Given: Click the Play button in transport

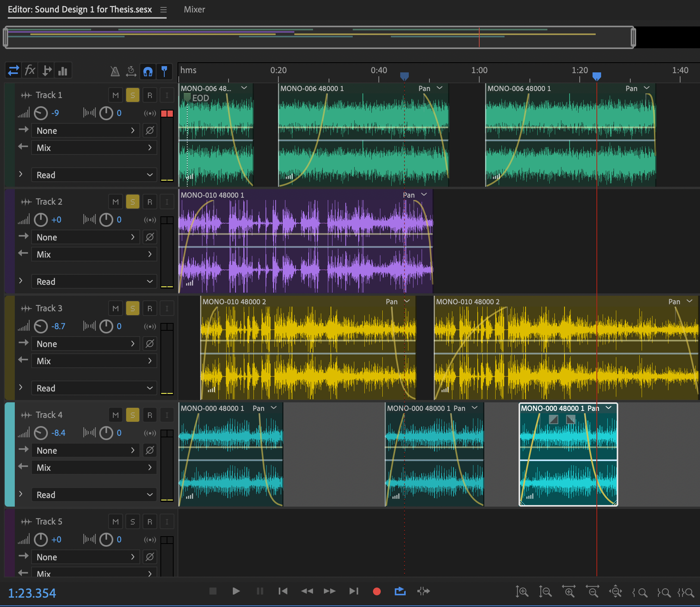Looking at the screenshot, I should pyautogui.click(x=236, y=591).
